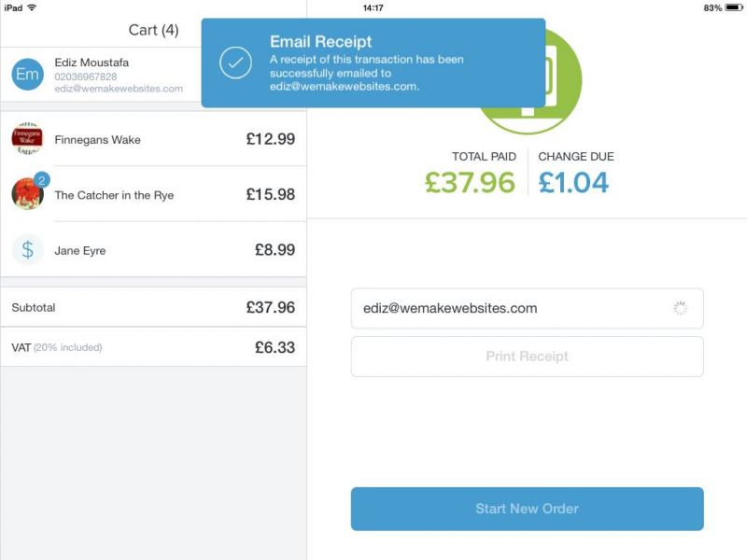The height and width of the screenshot is (560, 747).
Task: Click the Start New Order button
Action: pos(527,509)
